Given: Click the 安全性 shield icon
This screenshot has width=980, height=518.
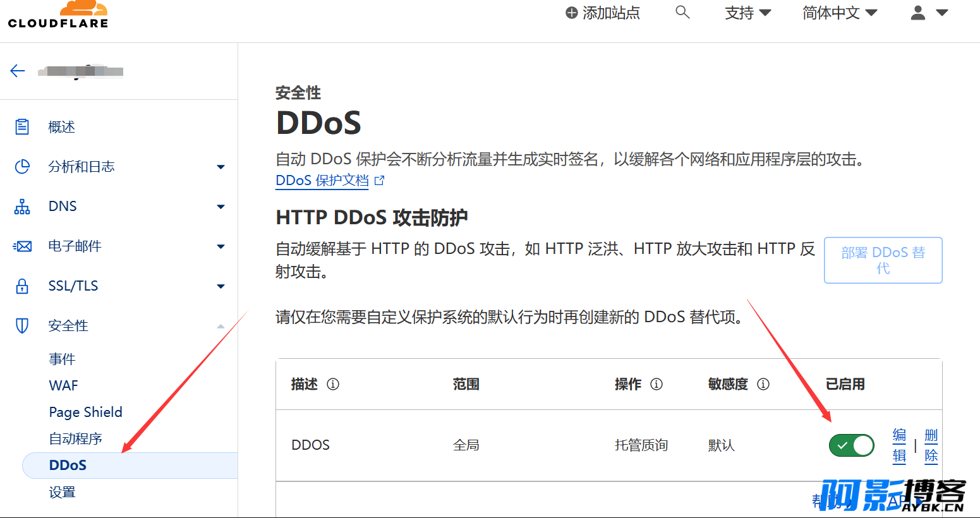Looking at the screenshot, I should pyautogui.click(x=22, y=326).
